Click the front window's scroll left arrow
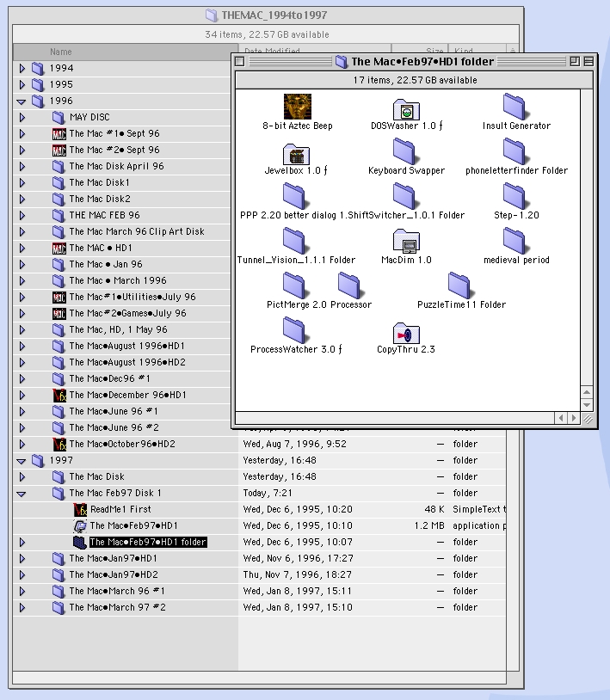The height and width of the screenshot is (700, 610). [561, 418]
